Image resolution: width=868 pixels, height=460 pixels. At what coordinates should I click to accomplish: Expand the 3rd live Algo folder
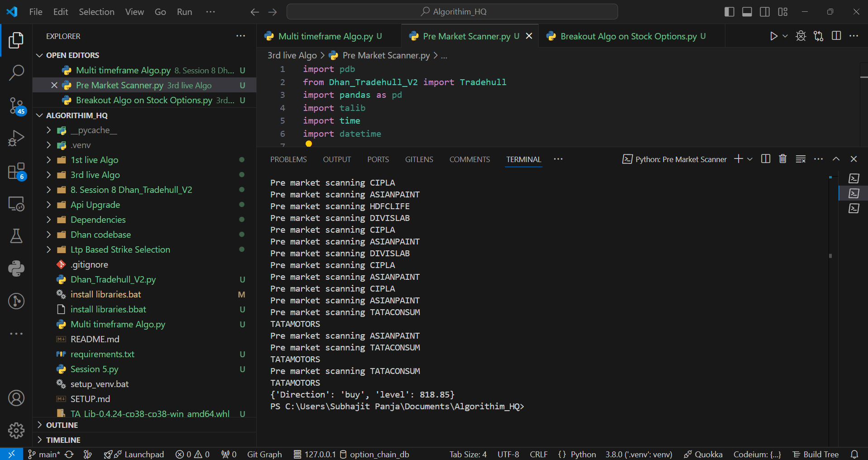pyautogui.click(x=95, y=175)
